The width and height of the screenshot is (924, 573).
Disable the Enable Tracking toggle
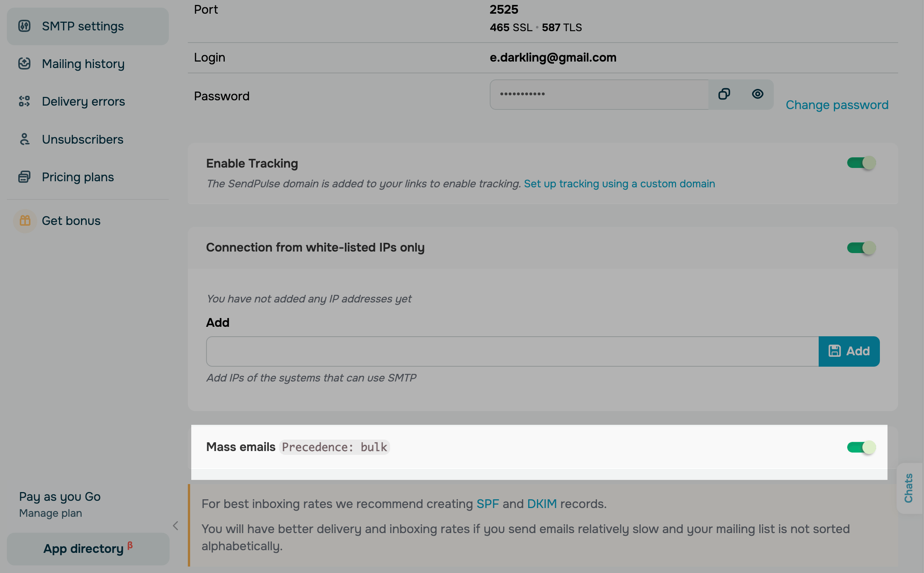pos(861,163)
